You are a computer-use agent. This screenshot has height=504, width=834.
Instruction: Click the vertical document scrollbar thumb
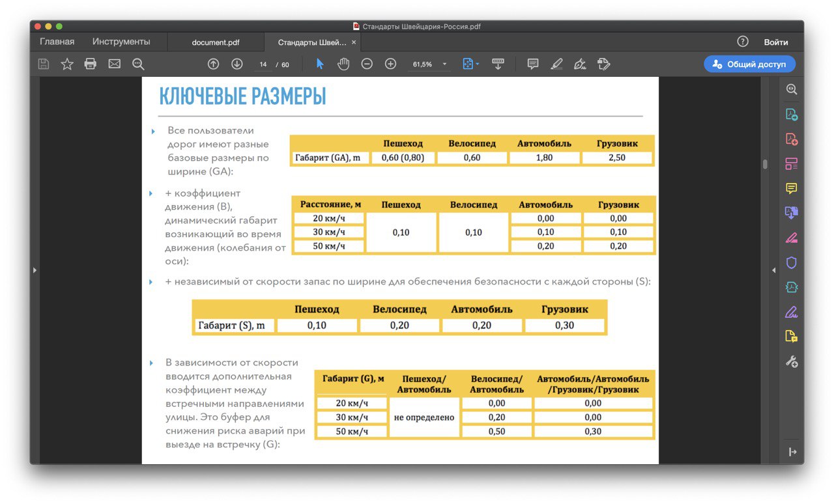[x=765, y=164]
